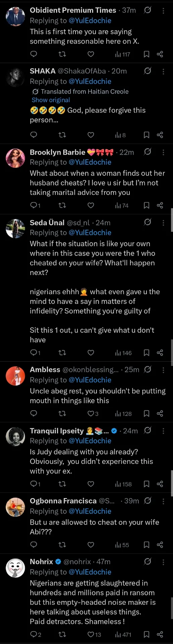Open Brooklyn Barbie's profile picture
This screenshot has height=644, width=173.
(15, 158)
